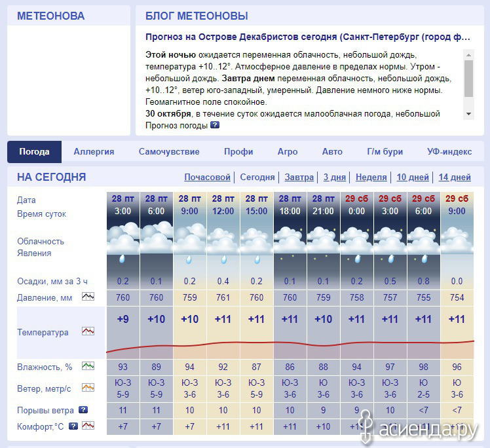Click the raindrop icon under 28 пт 9:00
The height and width of the screenshot is (448, 490).
pyautogui.click(x=189, y=259)
